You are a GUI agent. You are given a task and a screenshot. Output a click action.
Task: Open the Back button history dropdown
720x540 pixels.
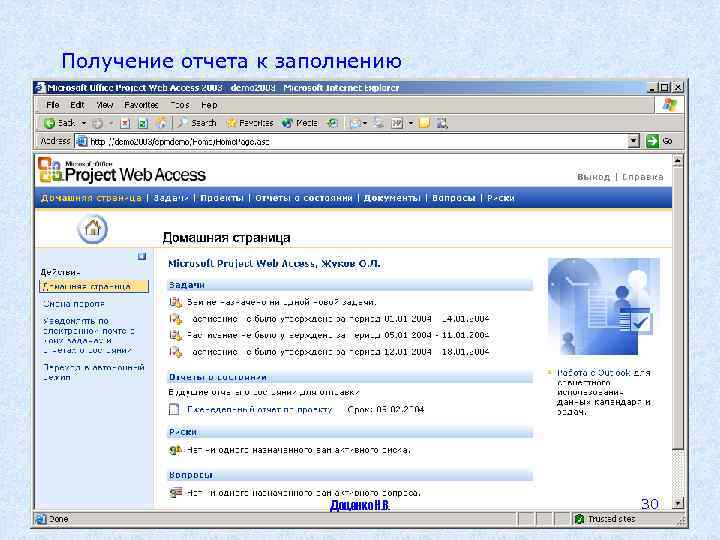[x=84, y=123]
